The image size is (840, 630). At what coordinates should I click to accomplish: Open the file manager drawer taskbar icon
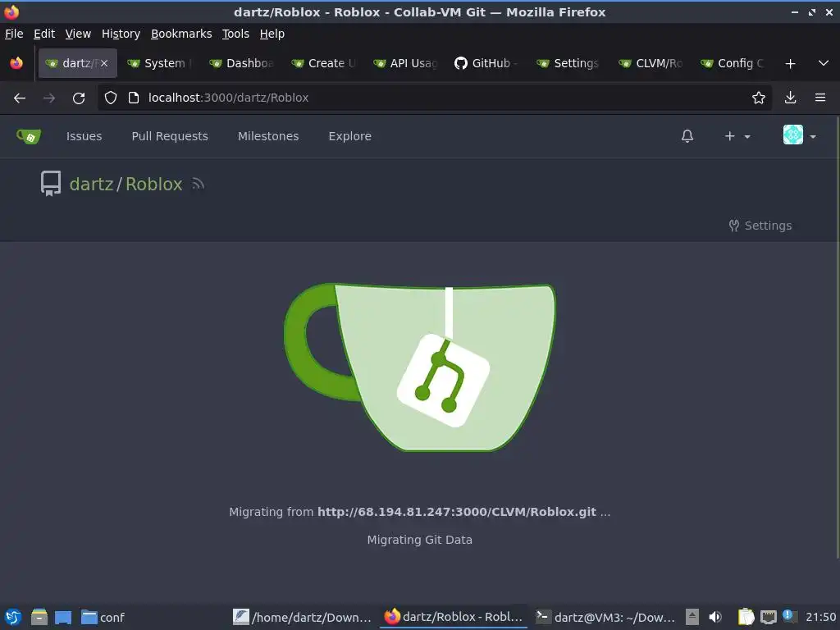point(39,617)
